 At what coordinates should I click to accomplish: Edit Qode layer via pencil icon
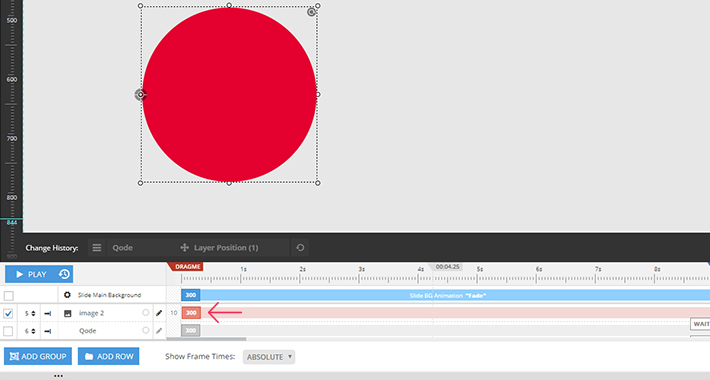pos(159,331)
